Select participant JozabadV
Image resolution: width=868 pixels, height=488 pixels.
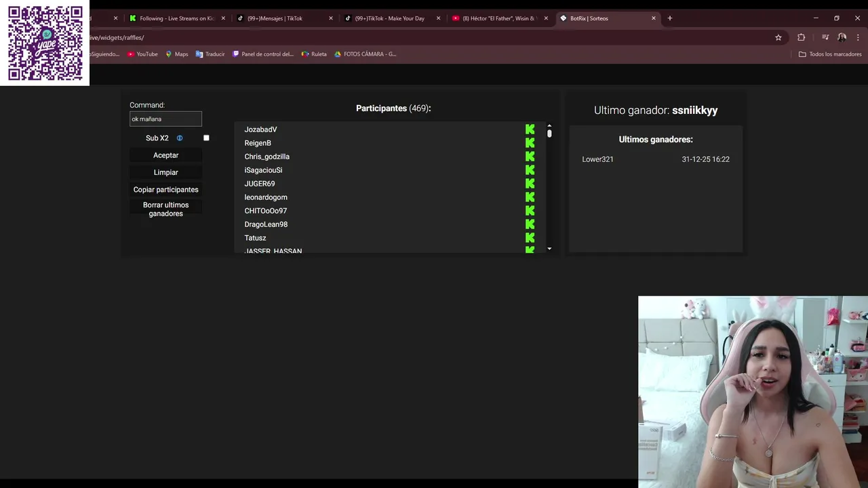(x=261, y=129)
